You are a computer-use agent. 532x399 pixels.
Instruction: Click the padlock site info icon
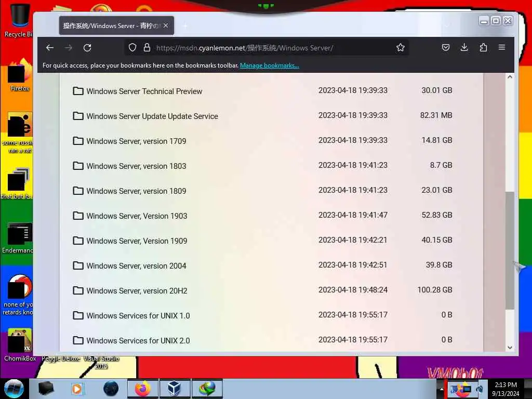coord(147,47)
